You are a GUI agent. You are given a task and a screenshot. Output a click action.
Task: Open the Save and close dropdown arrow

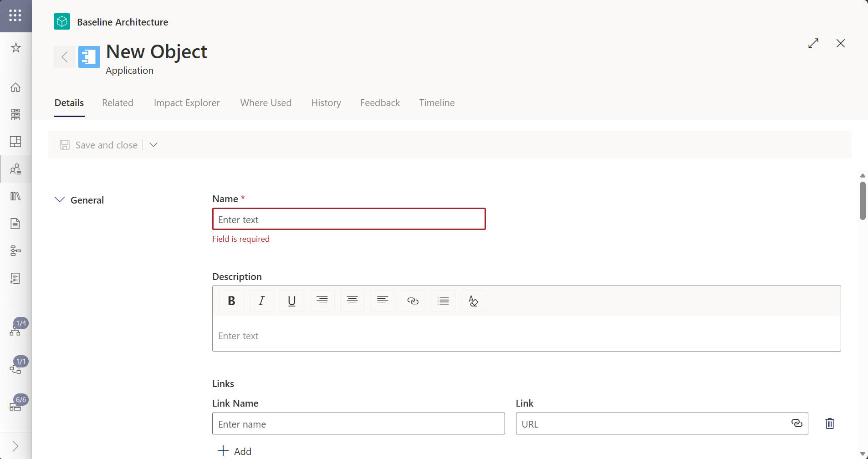coord(153,145)
